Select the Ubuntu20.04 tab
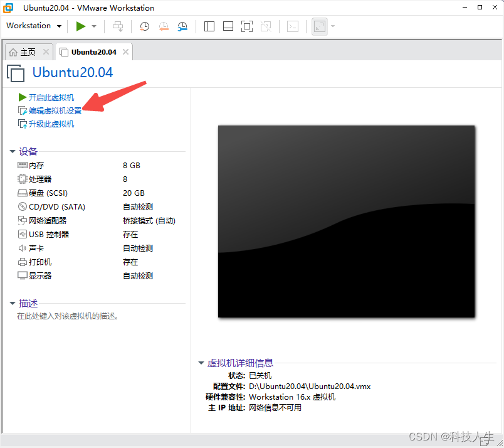The height and width of the screenshot is (448, 504). coord(94,52)
